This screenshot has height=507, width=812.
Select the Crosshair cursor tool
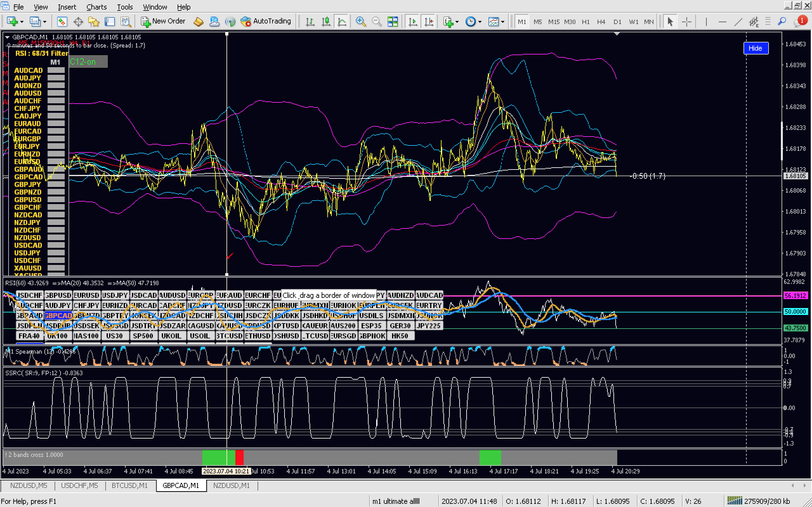pos(686,22)
